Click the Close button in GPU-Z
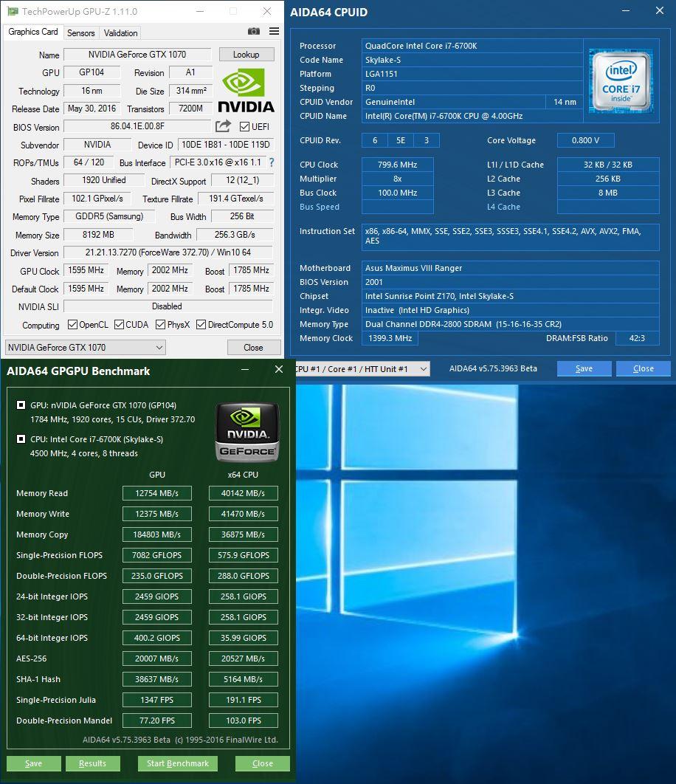 254,348
